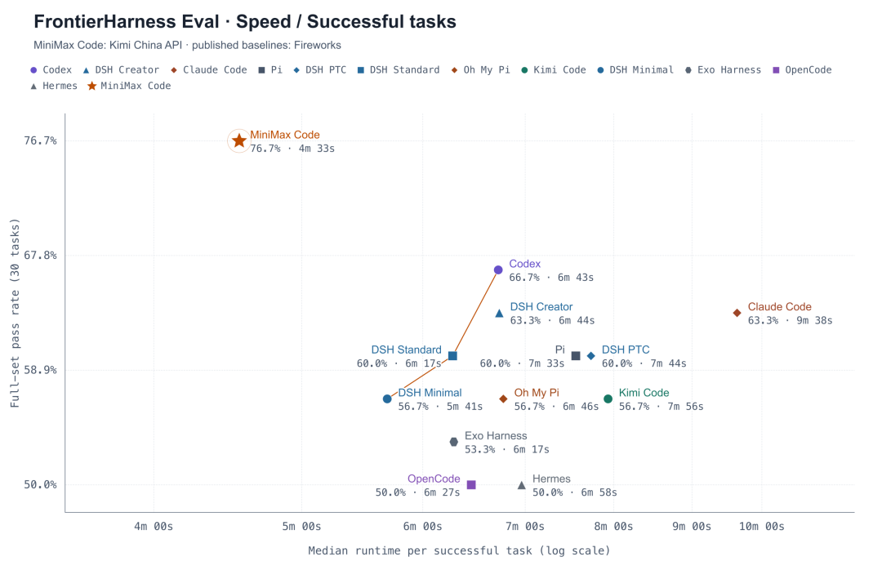Toggle the Hermes legend entry
Viewport: 882px width, 588px height.
point(53,86)
